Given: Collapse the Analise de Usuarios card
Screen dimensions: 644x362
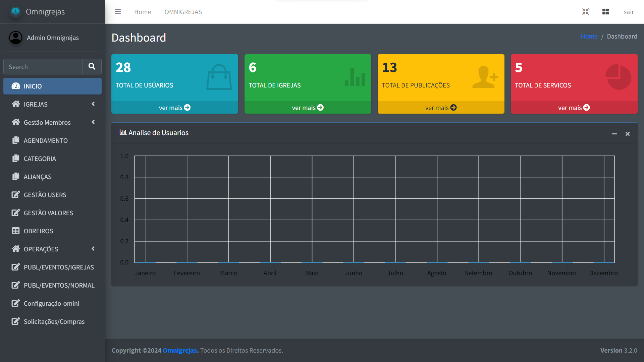Looking at the screenshot, I should point(614,134).
